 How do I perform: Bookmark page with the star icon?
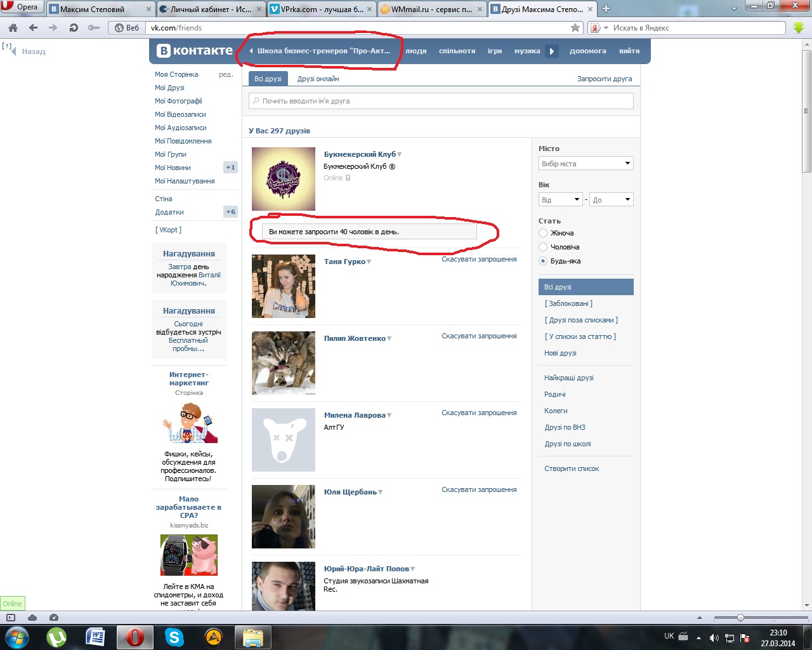tap(575, 28)
